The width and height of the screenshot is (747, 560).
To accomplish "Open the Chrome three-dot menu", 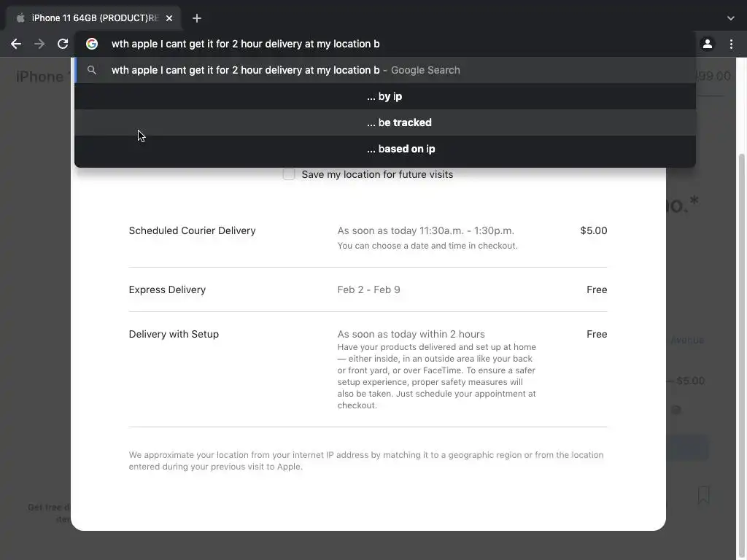I will (x=731, y=44).
